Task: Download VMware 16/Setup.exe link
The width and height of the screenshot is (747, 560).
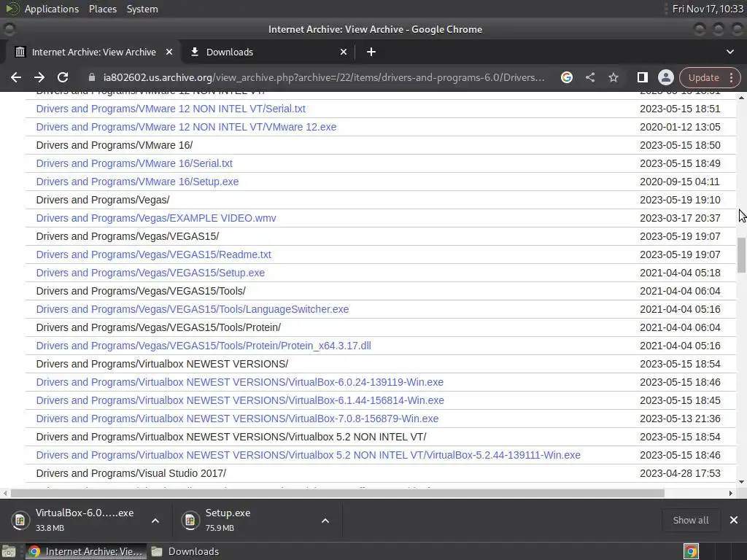Action: pos(137,182)
